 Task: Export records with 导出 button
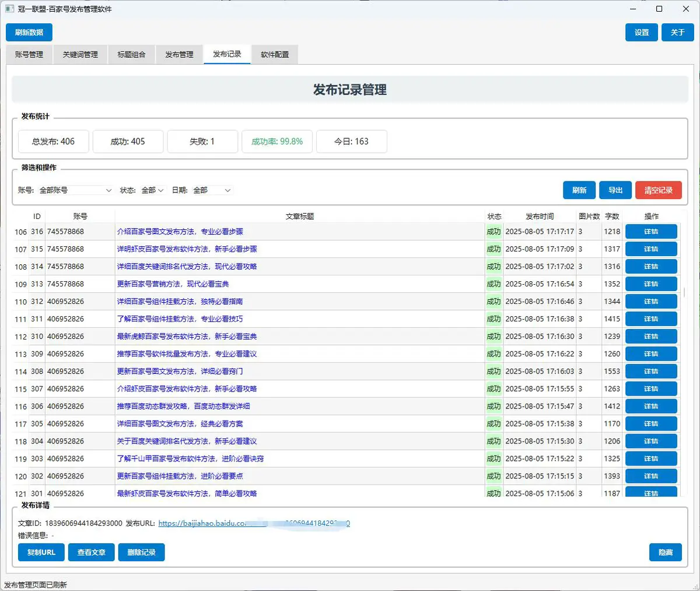pyautogui.click(x=615, y=190)
